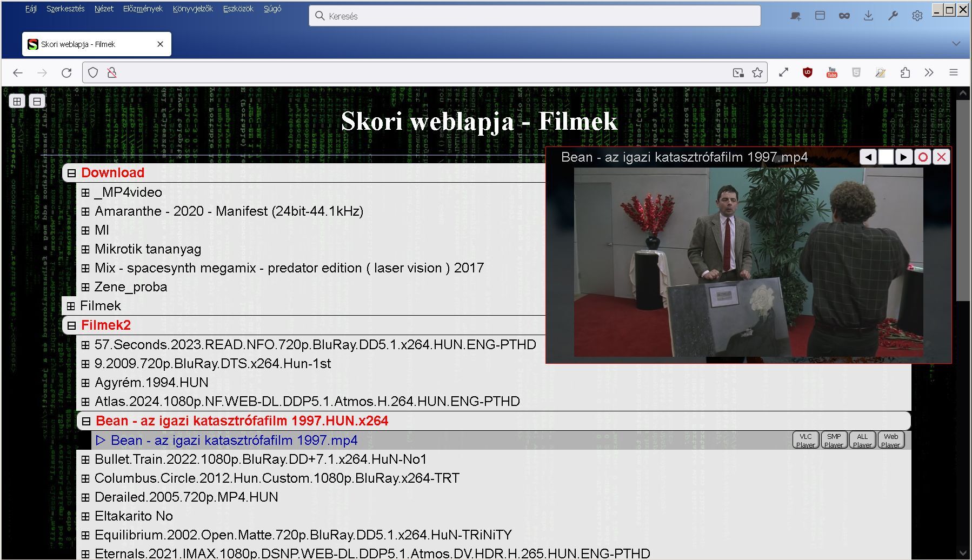Close the floating video player
This screenshot has height=560, width=972.
coord(942,157)
